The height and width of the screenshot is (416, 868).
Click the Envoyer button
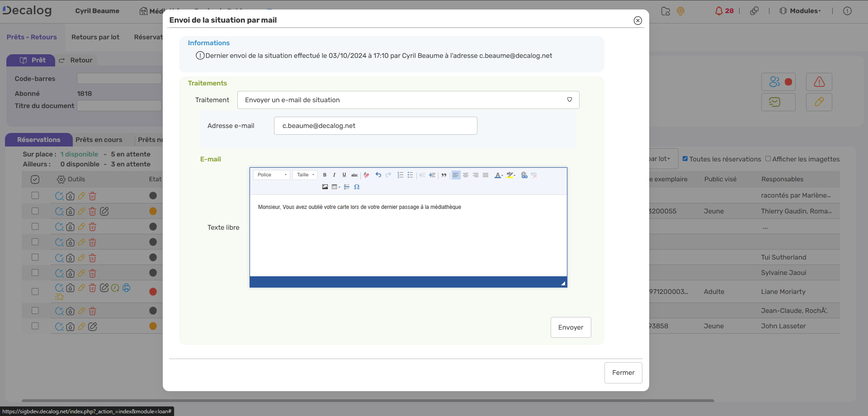pos(571,327)
